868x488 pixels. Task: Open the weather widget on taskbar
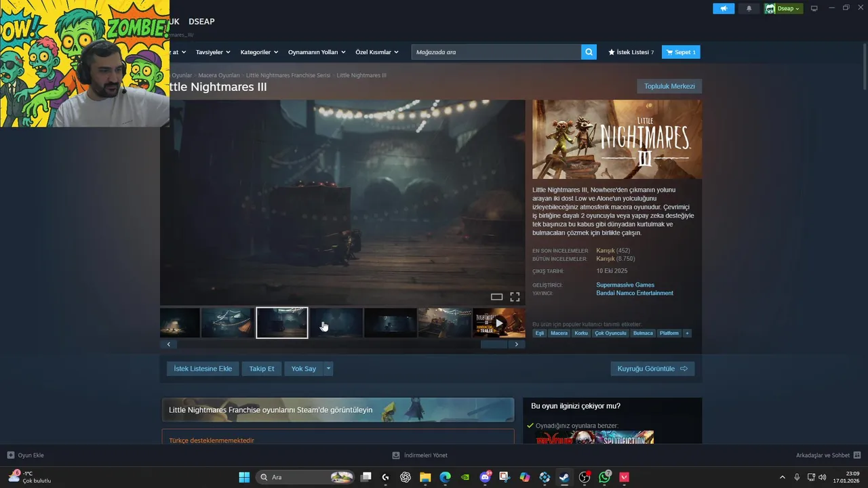pos(30,477)
